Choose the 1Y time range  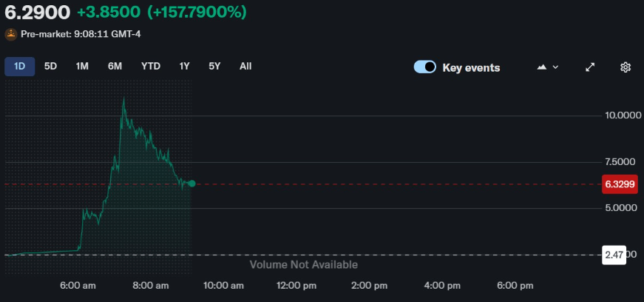pos(184,66)
